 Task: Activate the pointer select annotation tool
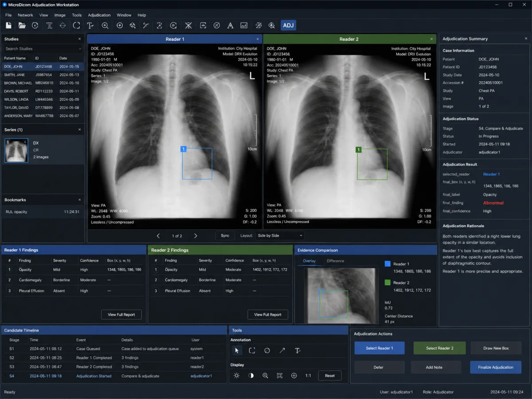pos(237,350)
